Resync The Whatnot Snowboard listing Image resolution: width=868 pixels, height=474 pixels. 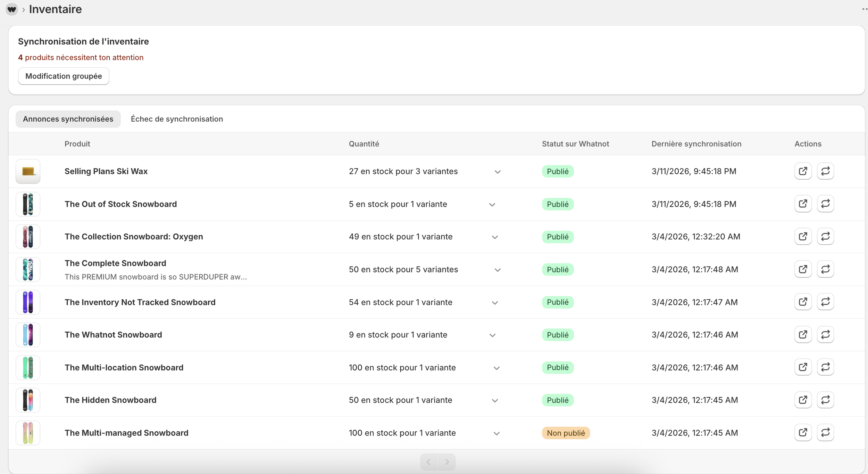pos(825,334)
